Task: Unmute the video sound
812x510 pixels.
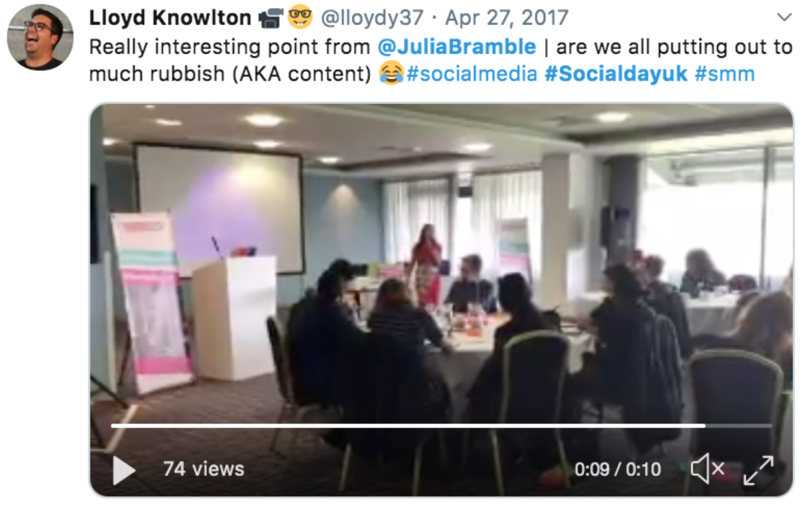Action: [708, 469]
